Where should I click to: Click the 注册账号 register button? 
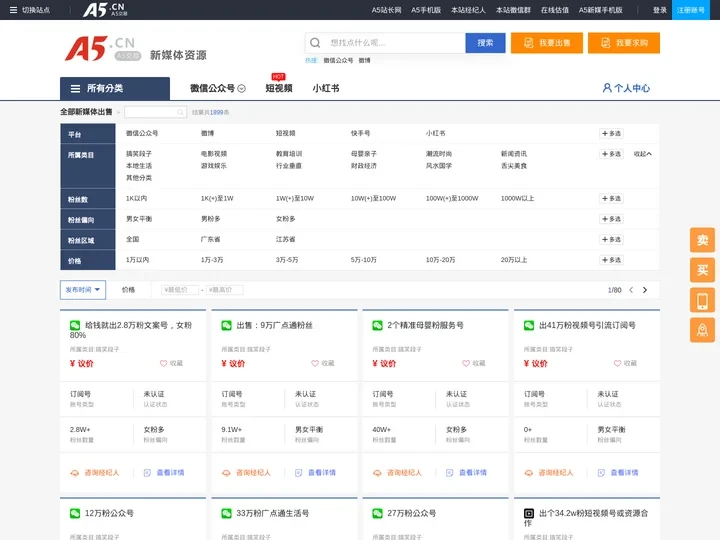click(x=691, y=10)
